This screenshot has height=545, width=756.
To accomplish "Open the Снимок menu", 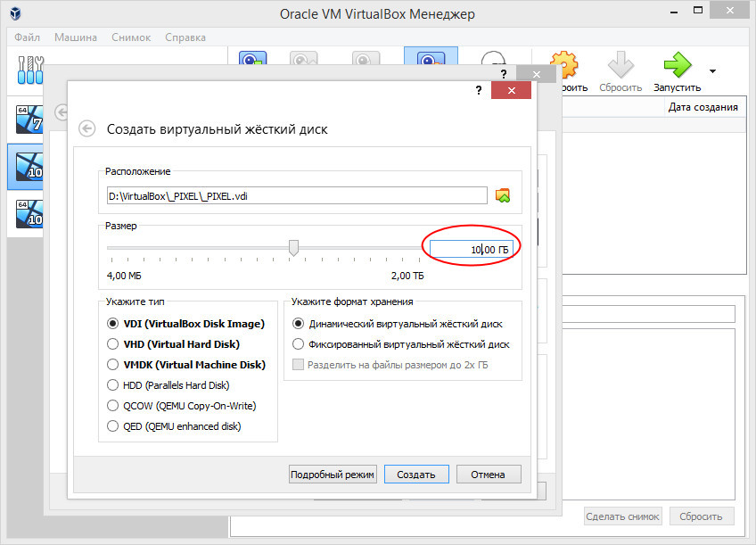I will tap(131, 37).
